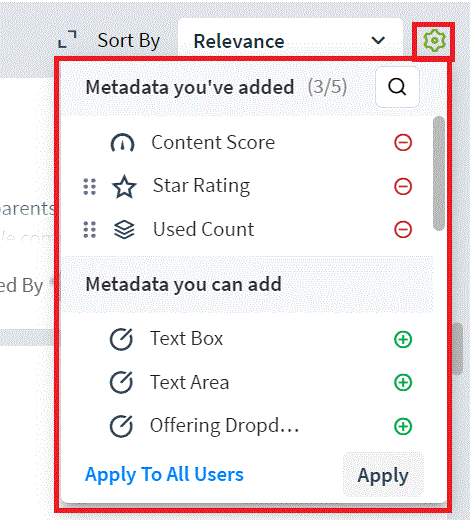This screenshot has width=470, height=520.
Task: Click the Star Rating star icon
Action: (124, 186)
